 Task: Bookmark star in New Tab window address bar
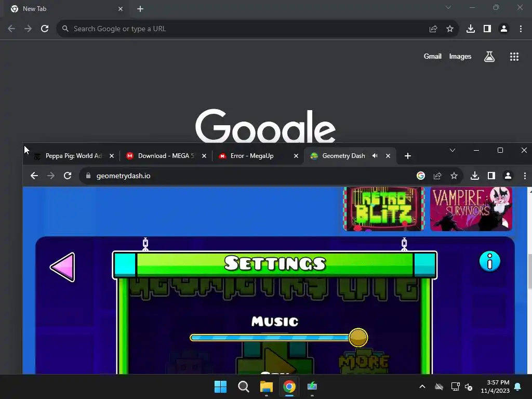[450, 29]
